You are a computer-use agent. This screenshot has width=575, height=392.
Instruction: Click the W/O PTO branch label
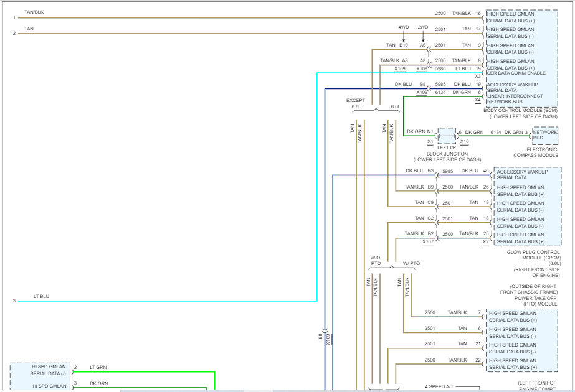[x=375, y=260]
